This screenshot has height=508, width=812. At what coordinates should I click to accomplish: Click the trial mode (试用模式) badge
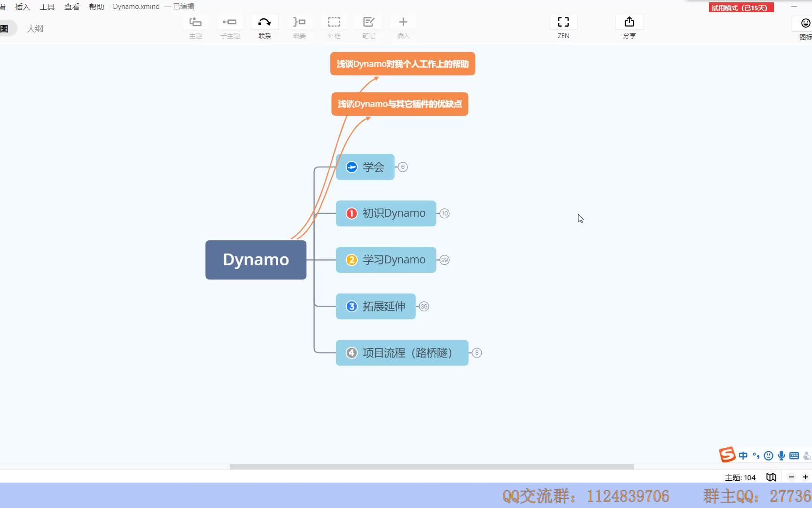click(741, 8)
